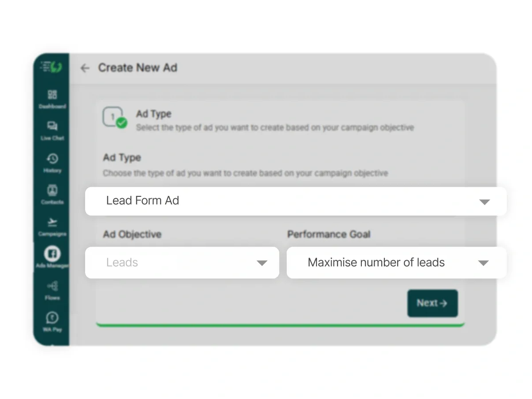This screenshot has width=532, height=399.
Task: Select the Ad Type section header
Action: [122, 157]
